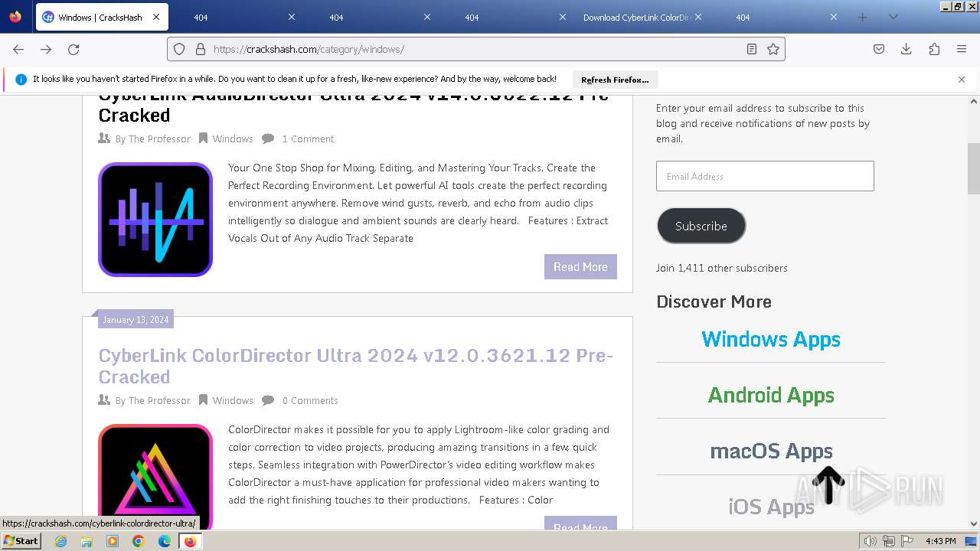This screenshot has width=980, height=551.
Task: Click the 'Join 1,411 other subscribers' text
Action: pos(722,268)
